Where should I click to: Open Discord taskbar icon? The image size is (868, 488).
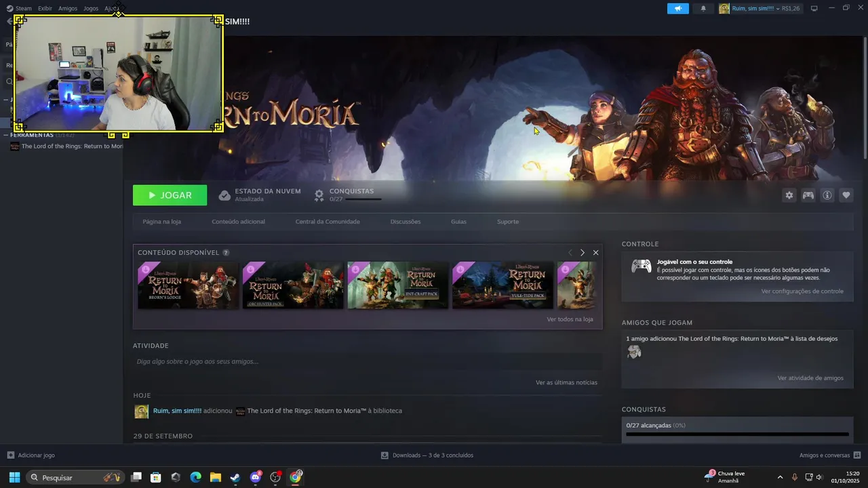tap(256, 477)
